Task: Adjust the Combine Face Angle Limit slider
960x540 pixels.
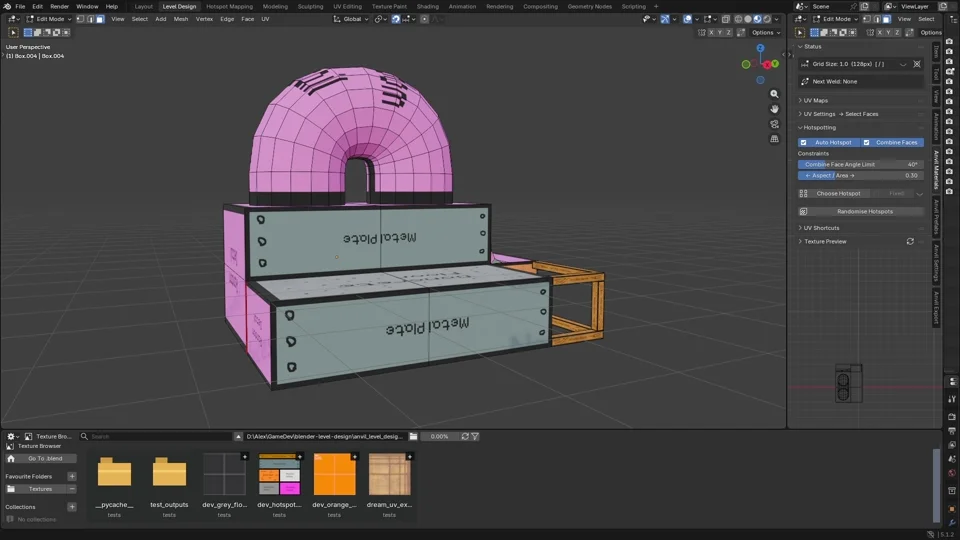Action: pyautogui.click(x=861, y=164)
